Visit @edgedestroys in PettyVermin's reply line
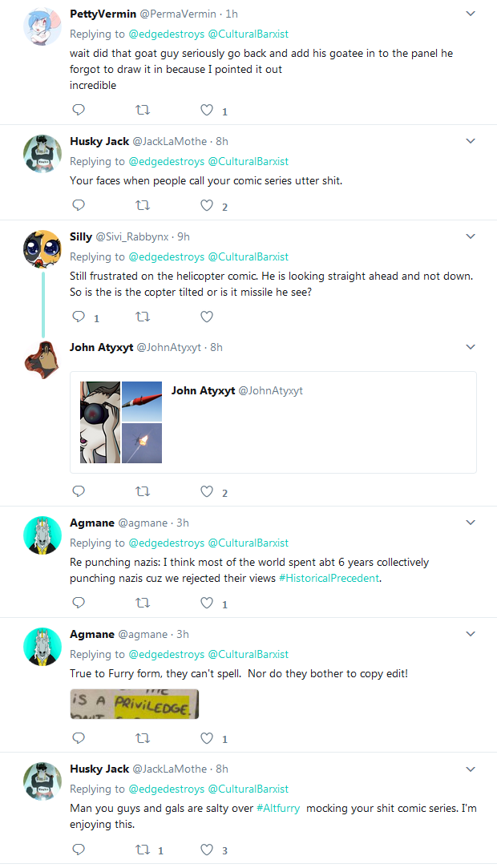 pos(167,34)
